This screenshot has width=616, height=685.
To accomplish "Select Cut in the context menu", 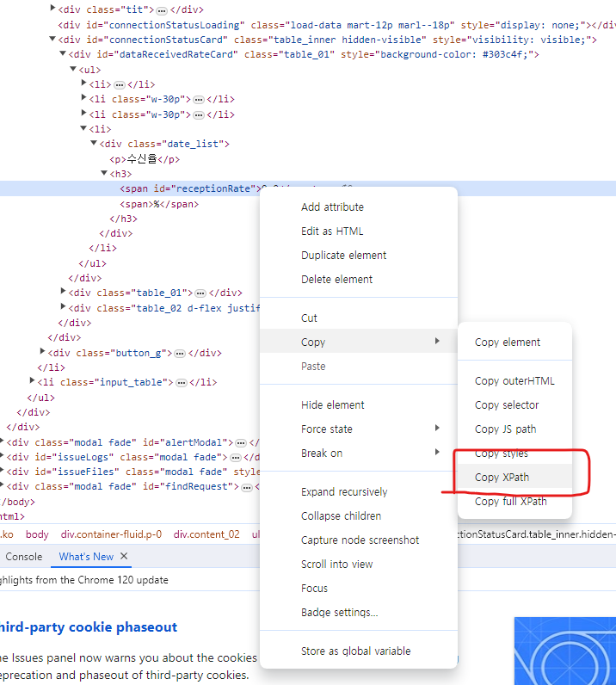I will 358,318.
